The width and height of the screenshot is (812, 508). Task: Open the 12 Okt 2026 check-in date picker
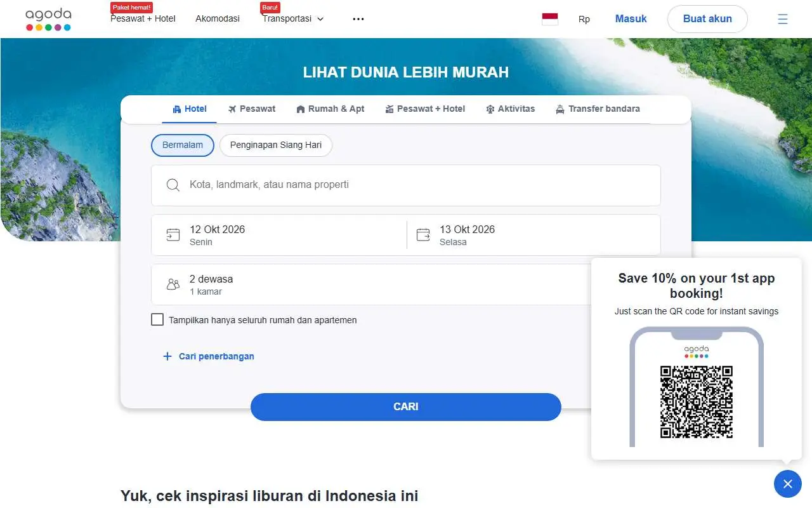(279, 235)
